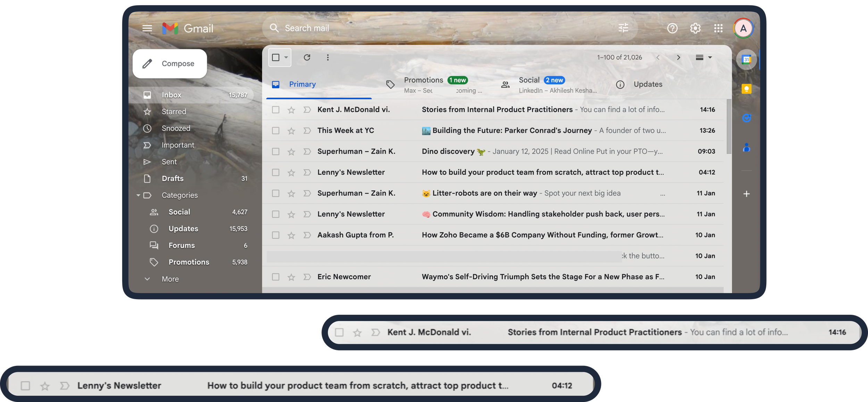868x402 pixels.
Task: Open the three-dot More options menu
Action: click(327, 57)
